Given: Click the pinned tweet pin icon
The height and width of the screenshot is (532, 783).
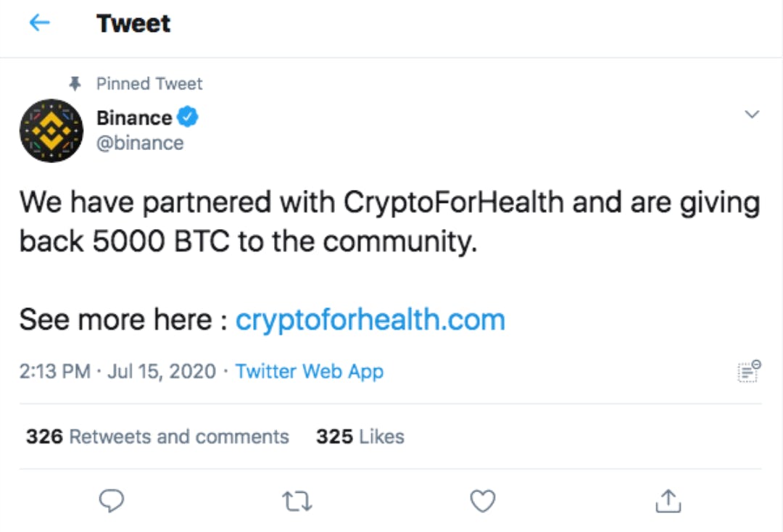Looking at the screenshot, I should [x=75, y=83].
